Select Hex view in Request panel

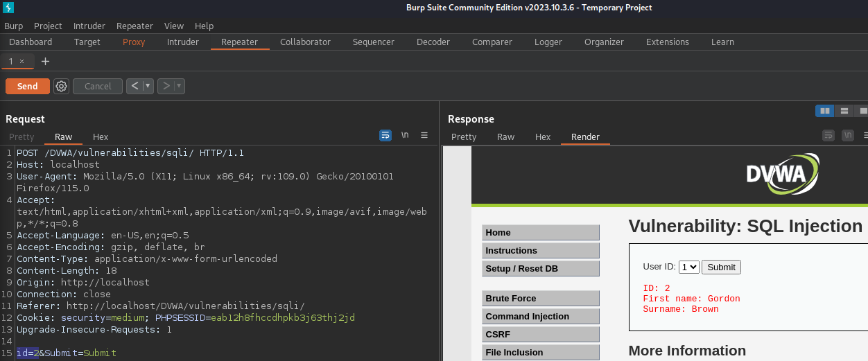click(101, 137)
